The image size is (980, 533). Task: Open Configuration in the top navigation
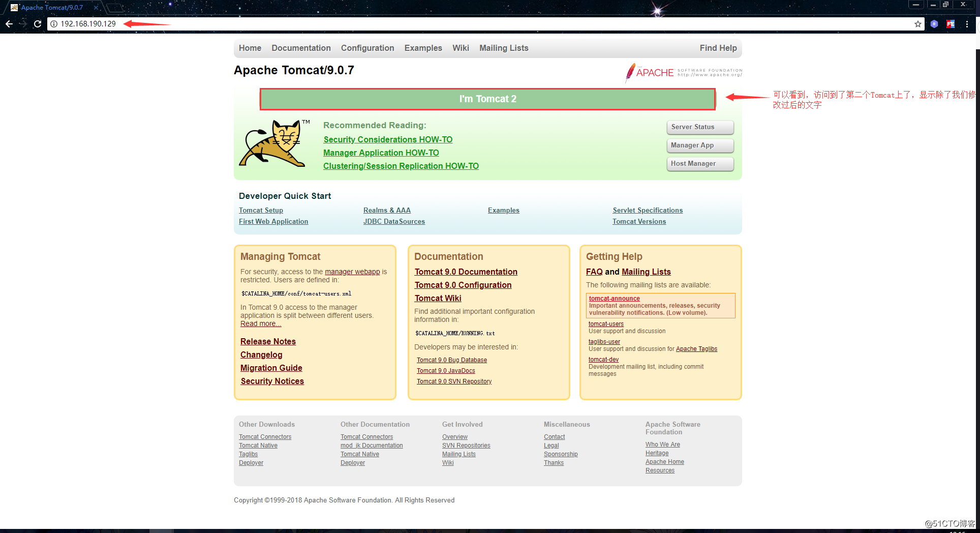pyautogui.click(x=367, y=48)
